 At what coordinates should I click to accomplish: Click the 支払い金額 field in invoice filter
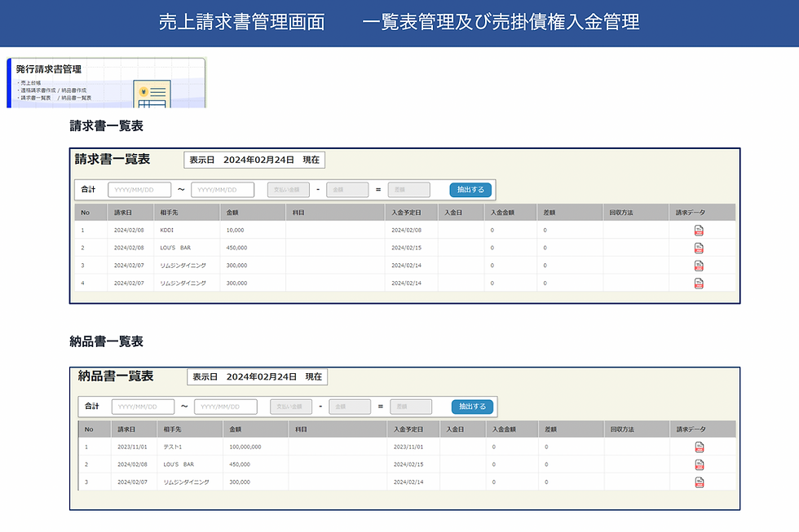(x=289, y=190)
